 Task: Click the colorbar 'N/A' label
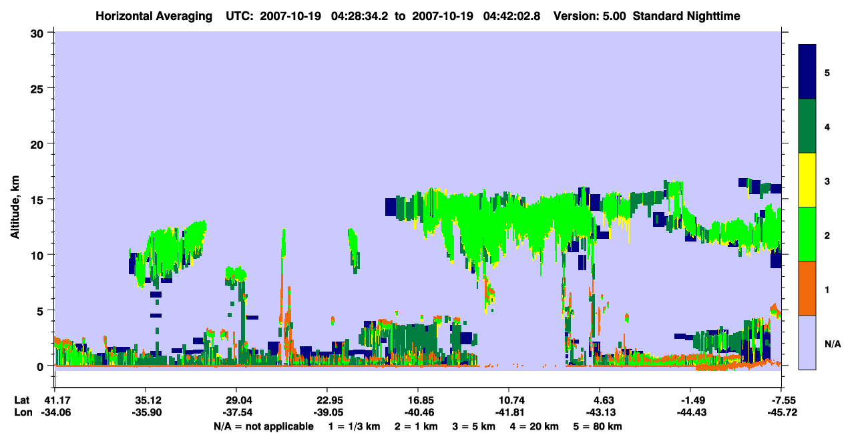pyautogui.click(x=832, y=344)
